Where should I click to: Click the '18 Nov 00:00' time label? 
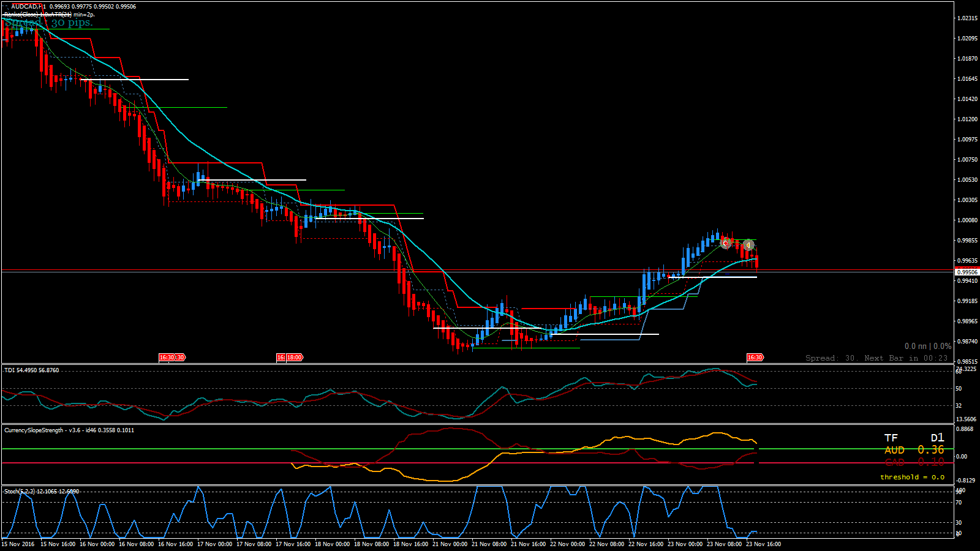(x=332, y=544)
